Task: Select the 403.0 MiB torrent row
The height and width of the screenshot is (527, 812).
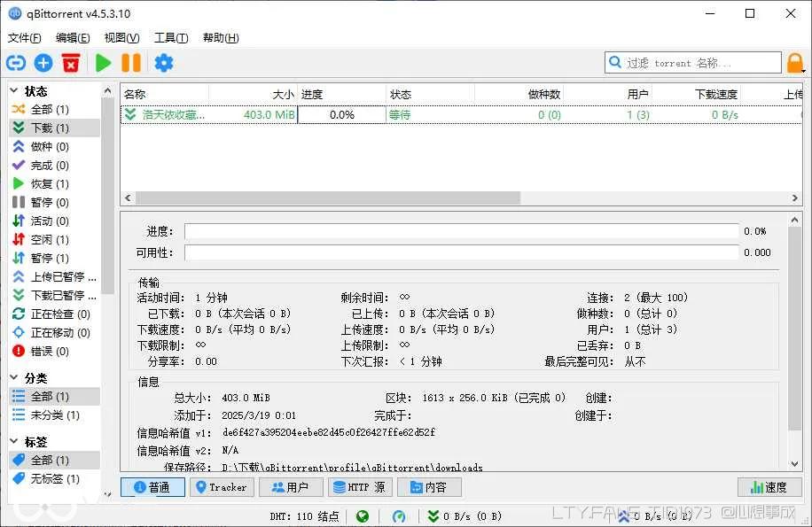Action: click(x=461, y=114)
